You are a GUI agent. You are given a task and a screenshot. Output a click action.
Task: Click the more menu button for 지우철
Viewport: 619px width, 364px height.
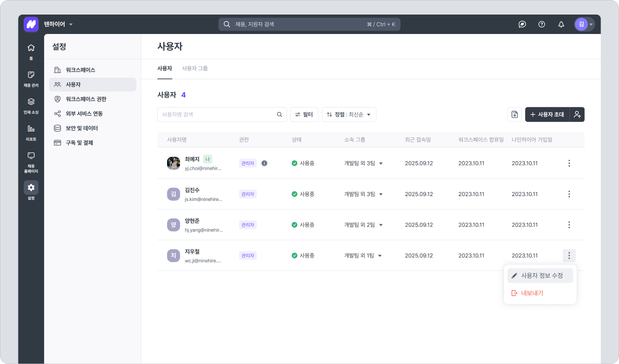click(569, 256)
